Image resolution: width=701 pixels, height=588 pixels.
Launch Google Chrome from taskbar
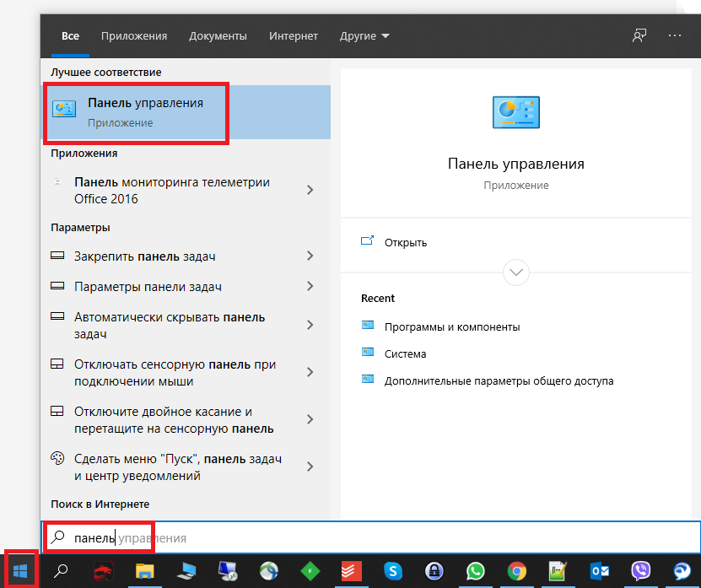[517, 571]
